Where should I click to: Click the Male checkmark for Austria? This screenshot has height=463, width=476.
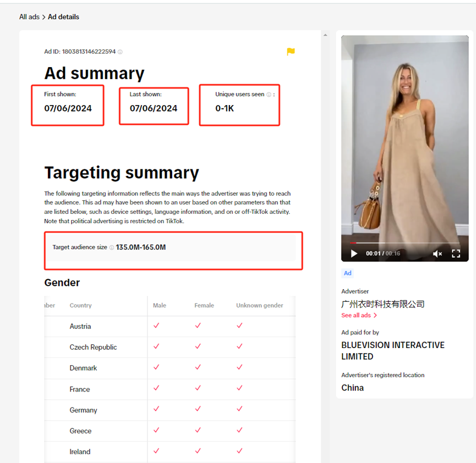click(156, 326)
